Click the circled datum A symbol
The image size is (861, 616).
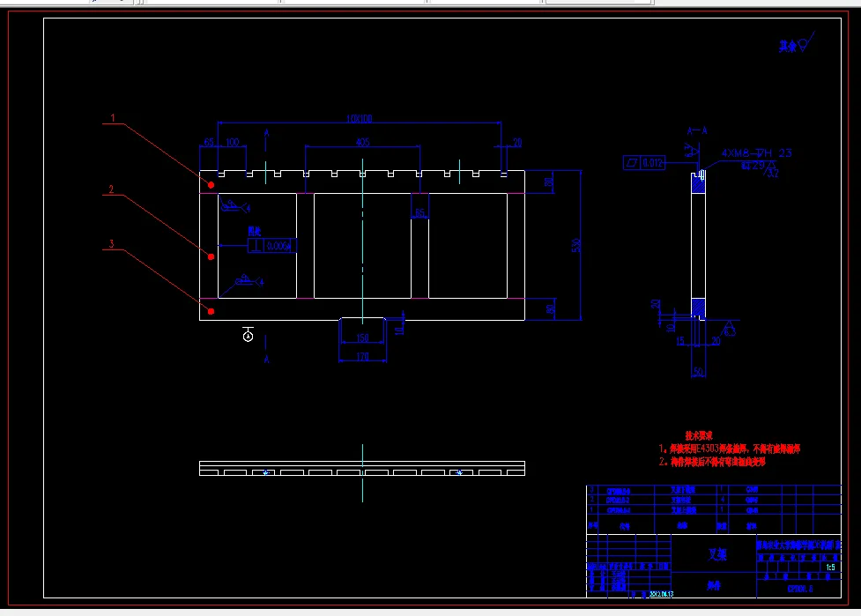tap(249, 337)
